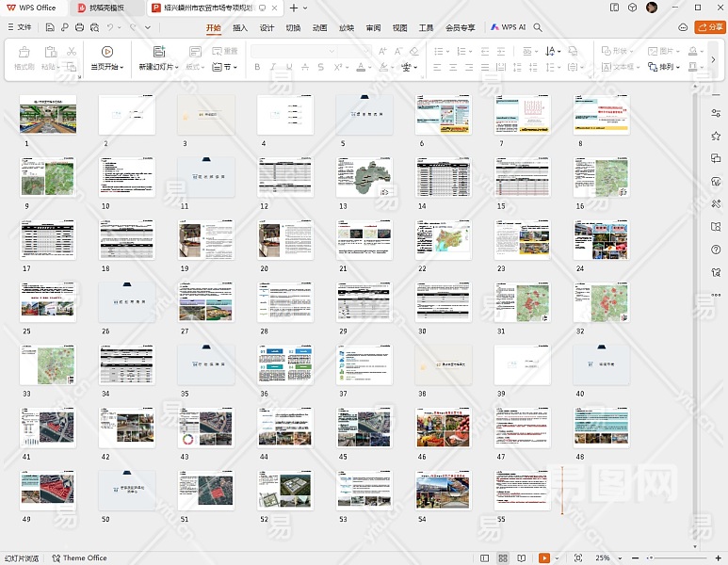Click the fit-to-window icon in status bar
The image size is (728, 565).
578,558
